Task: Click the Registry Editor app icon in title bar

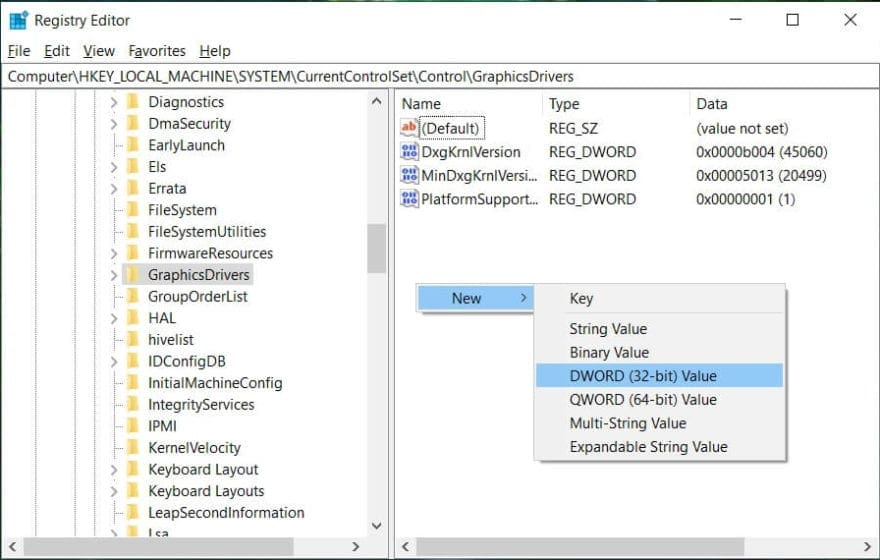Action: click(18, 20)
